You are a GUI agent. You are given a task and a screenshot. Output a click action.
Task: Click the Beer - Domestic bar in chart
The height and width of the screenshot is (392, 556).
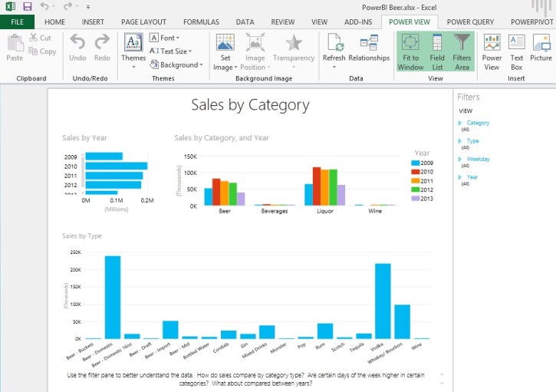tap(113, 297)
